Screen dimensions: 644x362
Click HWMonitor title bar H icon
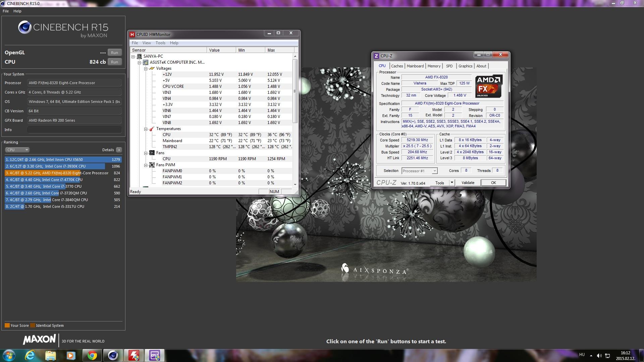132,34
